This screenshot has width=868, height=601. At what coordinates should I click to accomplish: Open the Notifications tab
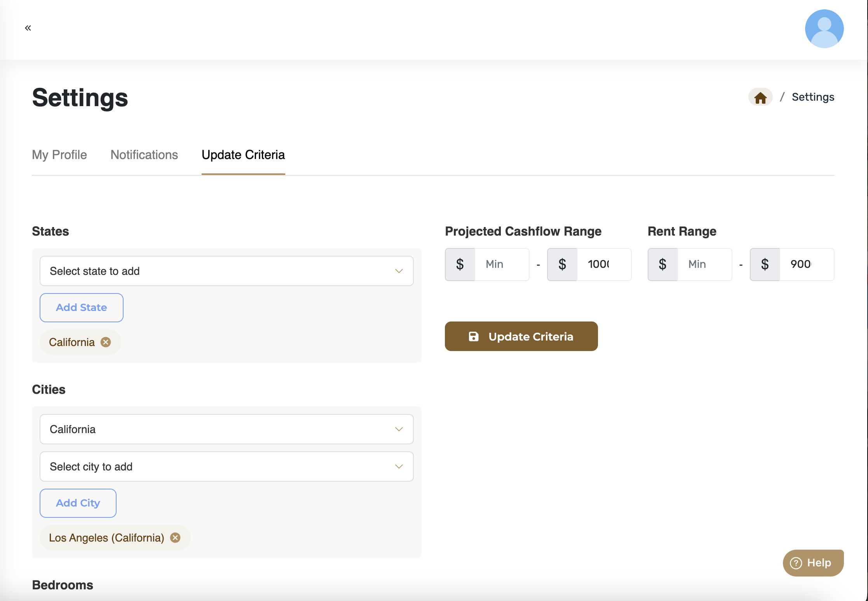tap(144, 155)
